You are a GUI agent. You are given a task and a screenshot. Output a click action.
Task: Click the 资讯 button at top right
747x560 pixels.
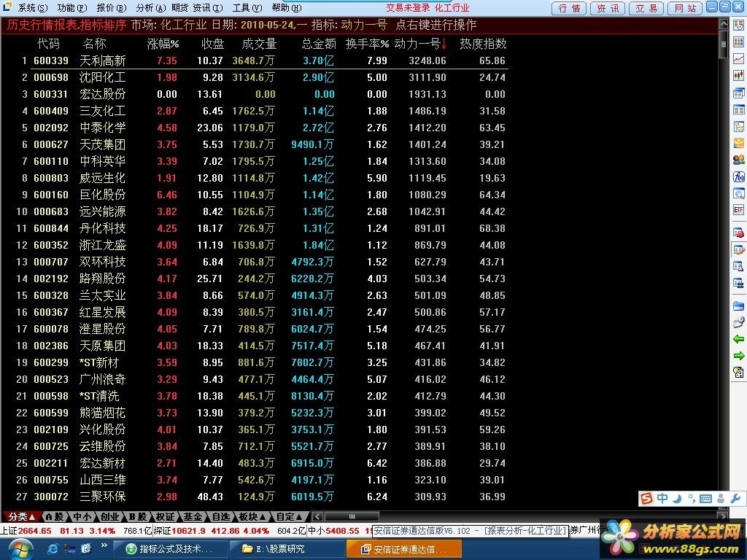tap(608, 8)
